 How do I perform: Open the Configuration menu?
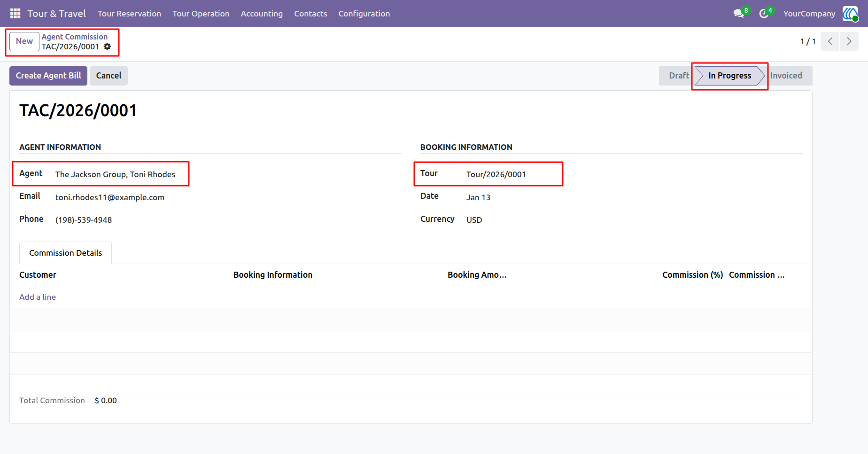364,14
